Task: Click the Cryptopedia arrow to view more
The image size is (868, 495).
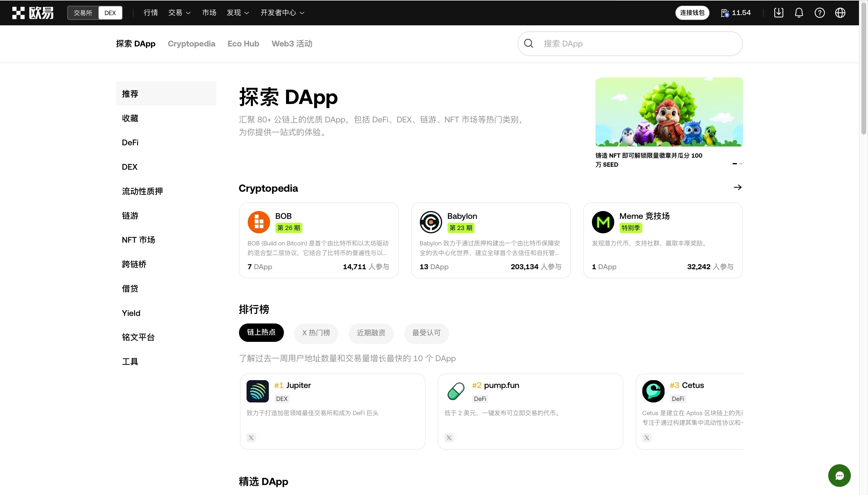Action: 737,187
